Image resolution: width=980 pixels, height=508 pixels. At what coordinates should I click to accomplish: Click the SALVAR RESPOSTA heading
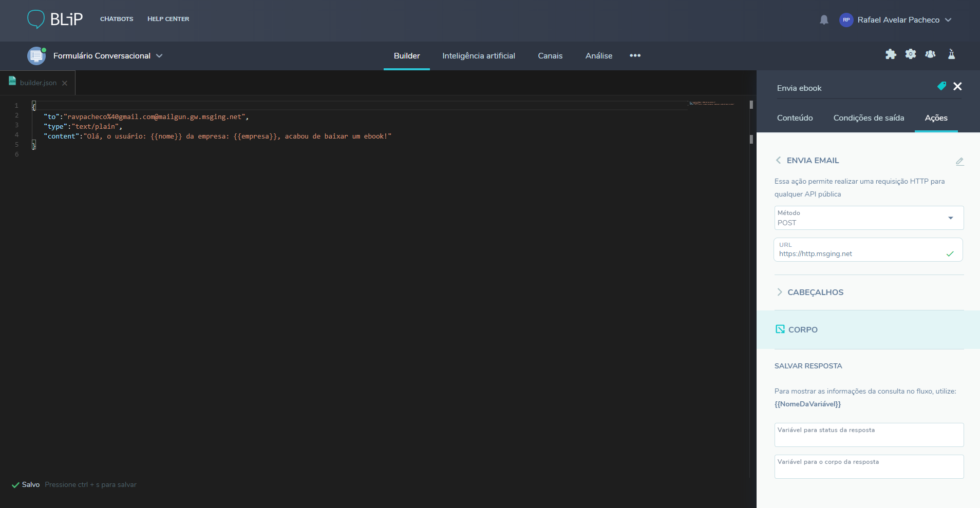(x=808, y=366)
